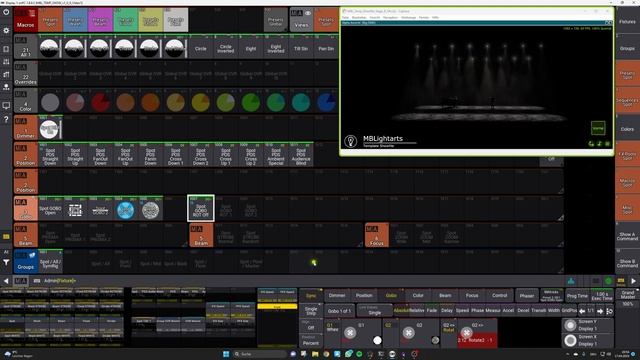
Task: Expand the G1 Wheel channel set list
Action: (332, 333)
